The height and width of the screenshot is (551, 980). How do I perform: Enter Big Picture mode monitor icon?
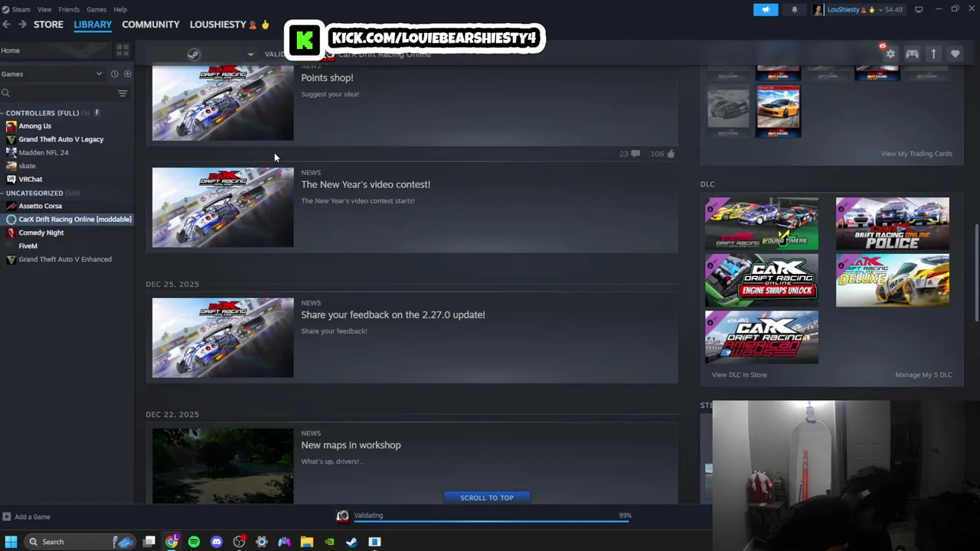(x=919, y=9)
